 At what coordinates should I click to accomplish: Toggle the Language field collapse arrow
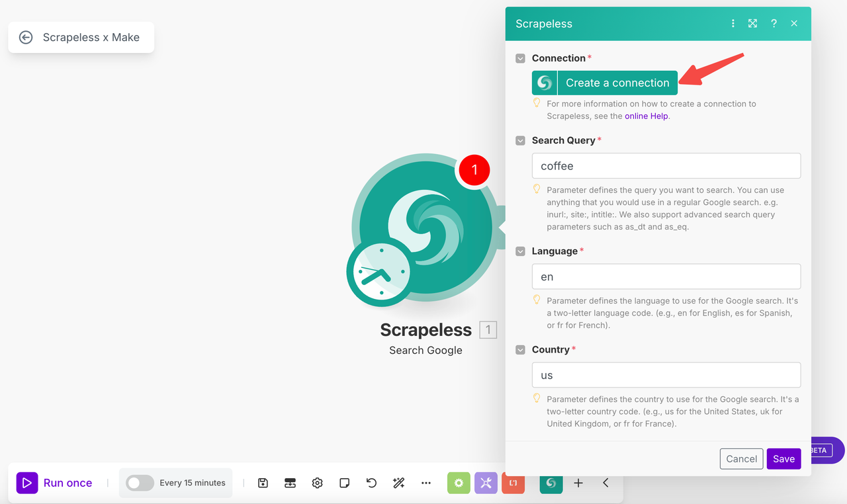pyautogui.click(x=521, y=251)
